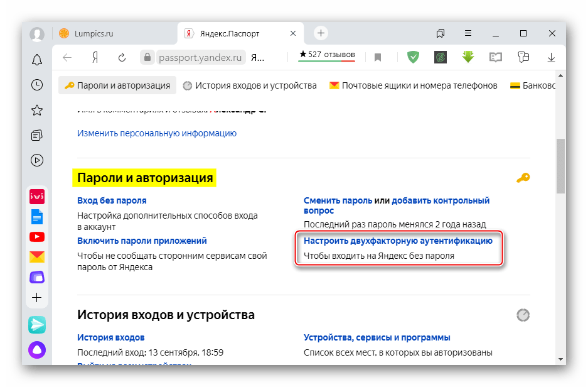
Task: Open the browser main menu
Action: click(468, 33)
